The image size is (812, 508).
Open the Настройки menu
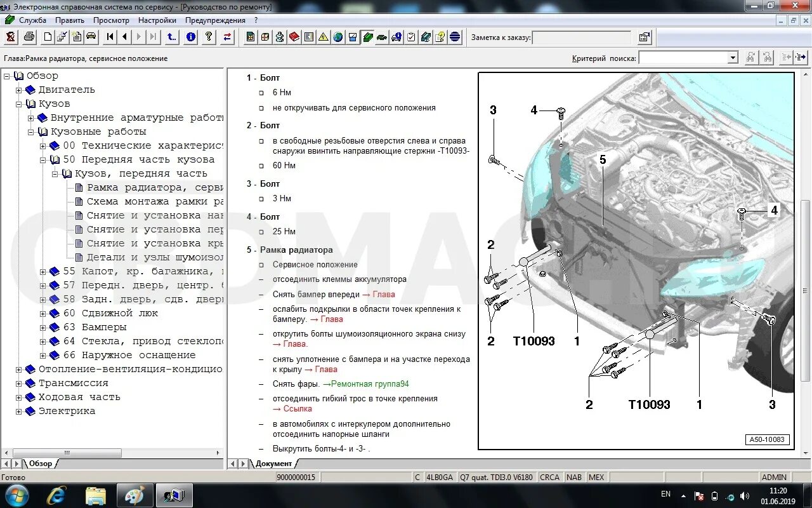157,20
